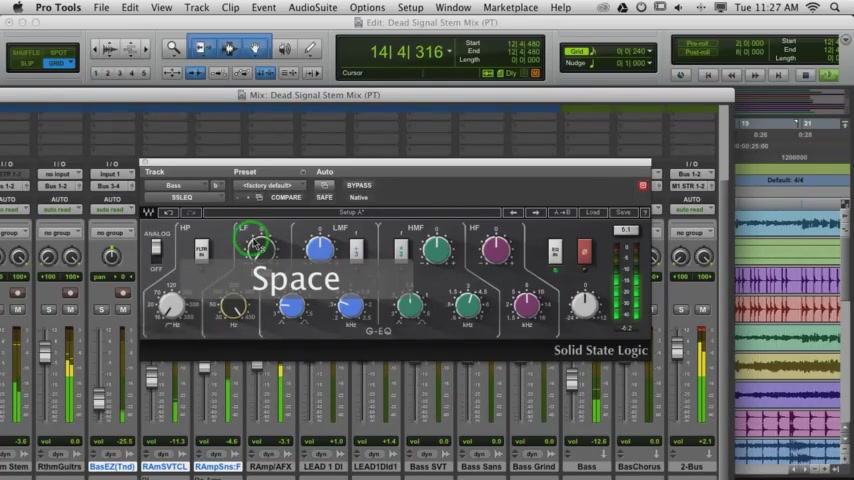Screen dimensions: 854x480
Task: Toggle the EQ IN button
Action: coord(555,252)
